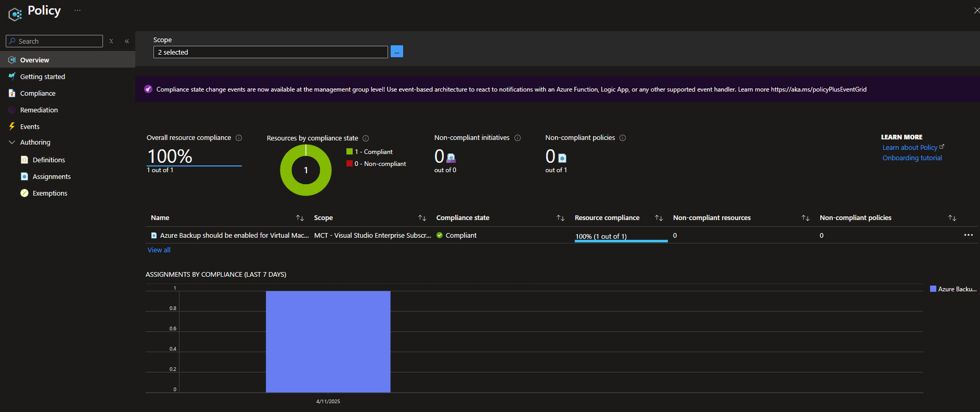Click info icon beside Overall resource compliance
Screen dimensions: 980x412
(x=239, y=138)
